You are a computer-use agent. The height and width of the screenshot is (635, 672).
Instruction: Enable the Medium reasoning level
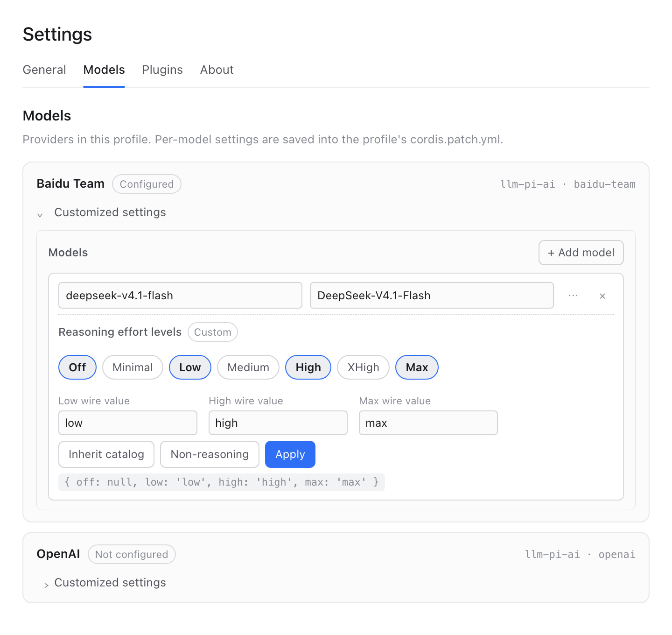[x=248, y=367]
